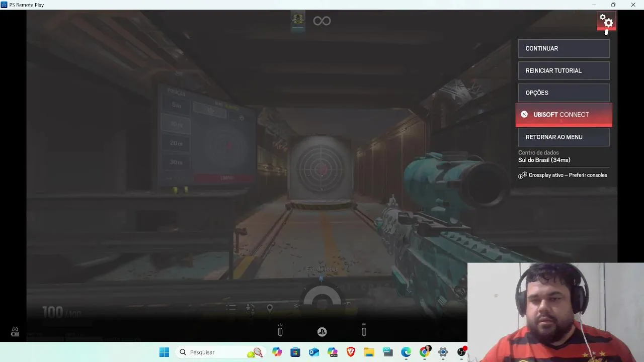Open Microsoft Store from the taskbar
Viewport: 644px width, 362px height.
[x=295, y=352]
